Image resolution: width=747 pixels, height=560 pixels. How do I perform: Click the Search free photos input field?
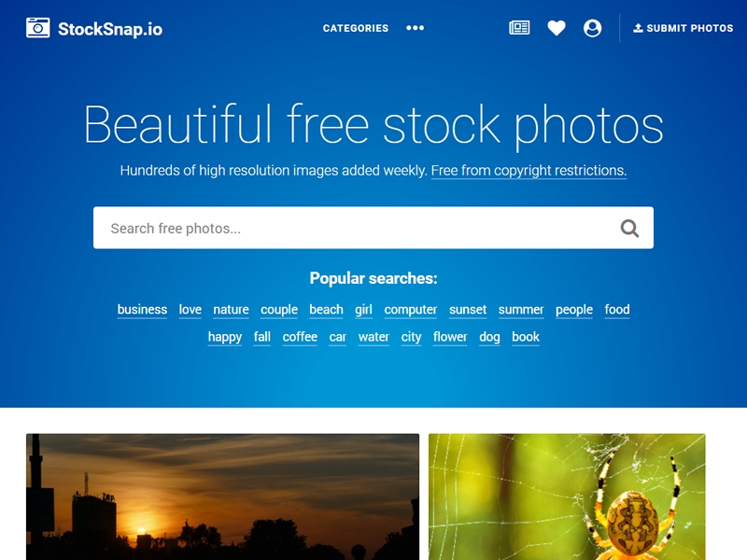pos(355,228)
